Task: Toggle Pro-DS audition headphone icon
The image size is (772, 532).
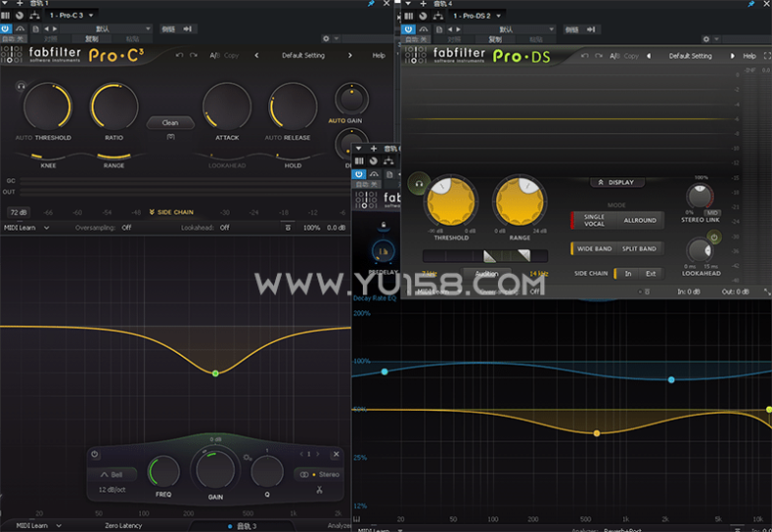Action: 419,183
